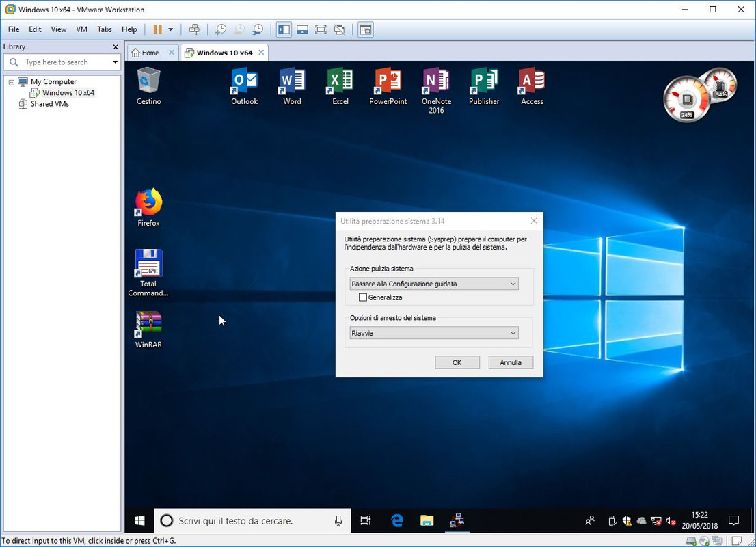The height and width of the screenshot is (547, 756).
Task: Click the Sysprep network taskbar app icon
Action: click(x=457, y=520)
